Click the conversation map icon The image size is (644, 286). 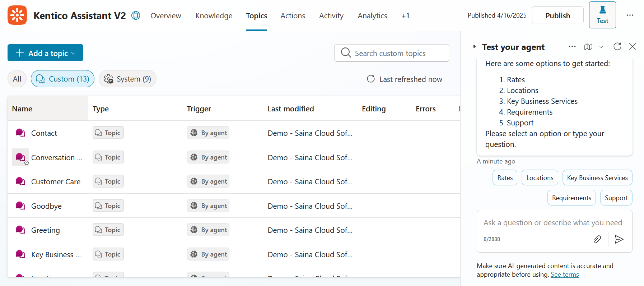[x=588, y=47]
